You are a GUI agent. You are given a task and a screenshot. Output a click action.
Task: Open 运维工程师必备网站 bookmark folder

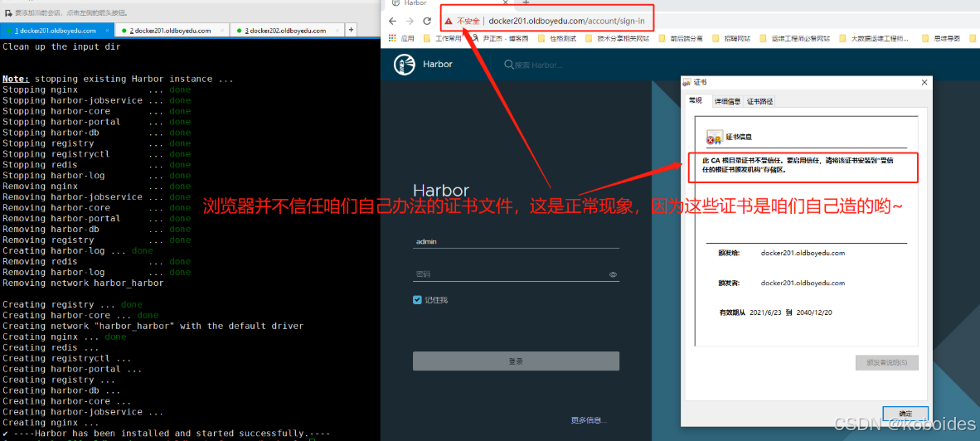tap(794, 38)
